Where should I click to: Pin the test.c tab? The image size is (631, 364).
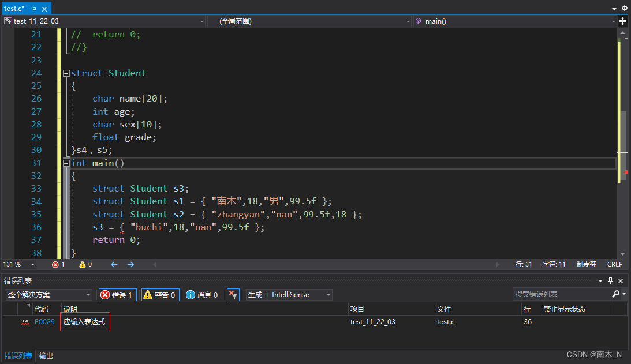coord(34,9)
